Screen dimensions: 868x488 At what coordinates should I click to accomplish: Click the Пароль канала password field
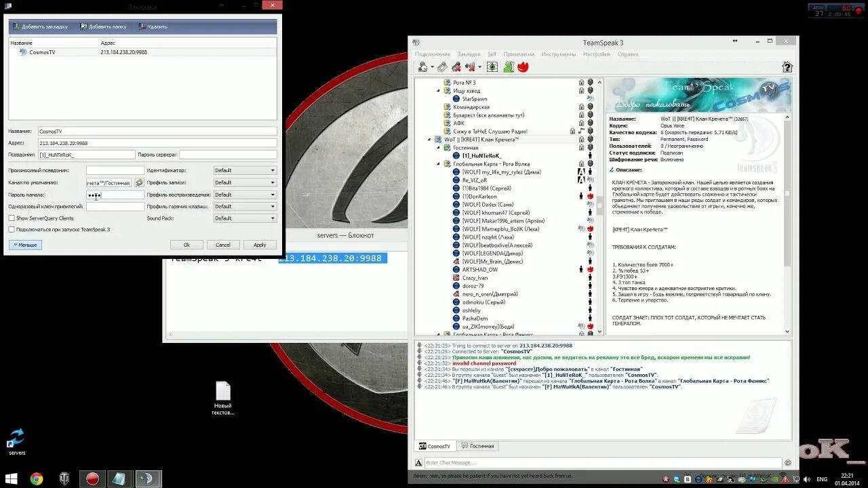115,195
